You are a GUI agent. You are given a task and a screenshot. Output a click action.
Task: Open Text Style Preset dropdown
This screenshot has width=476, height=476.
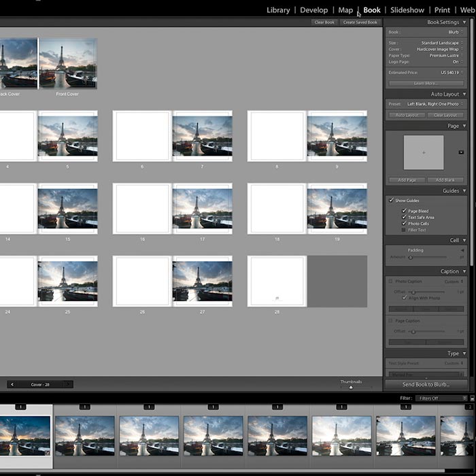point(454,363)
